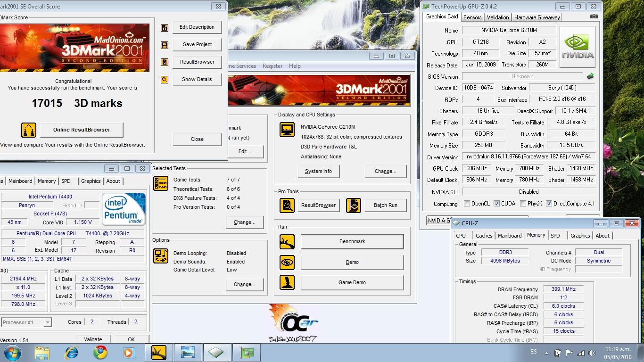The height and width of the screenshot is (362, 644).
Task: Select the Graphics tab in front CPU-Z window
Action: pyautogui.click(x=580, y=236)
